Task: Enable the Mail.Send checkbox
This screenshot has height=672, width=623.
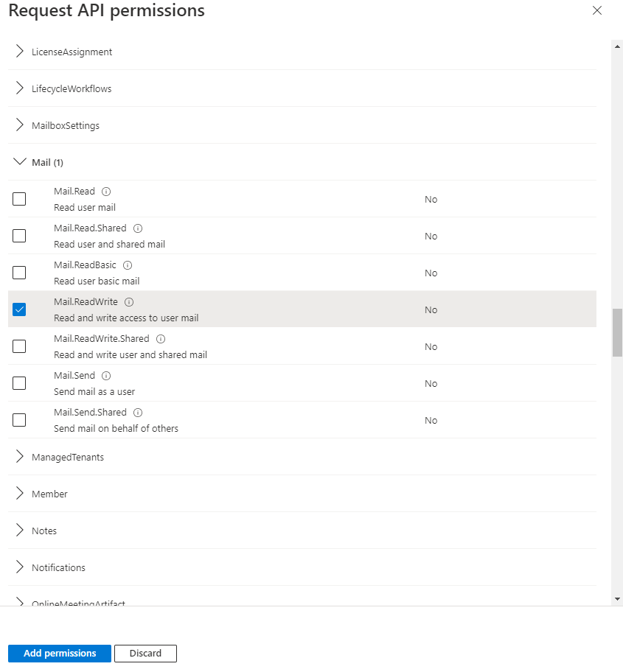Action: click(19, 383)
